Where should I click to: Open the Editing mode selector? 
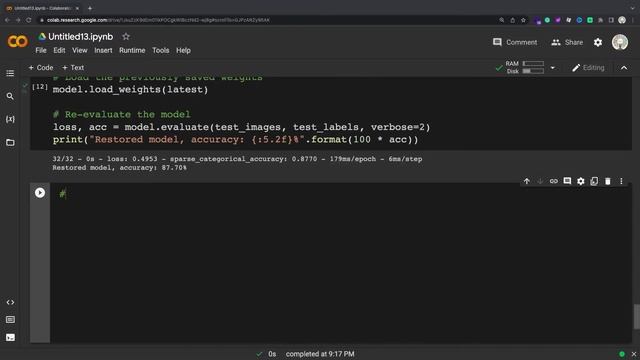588,68
